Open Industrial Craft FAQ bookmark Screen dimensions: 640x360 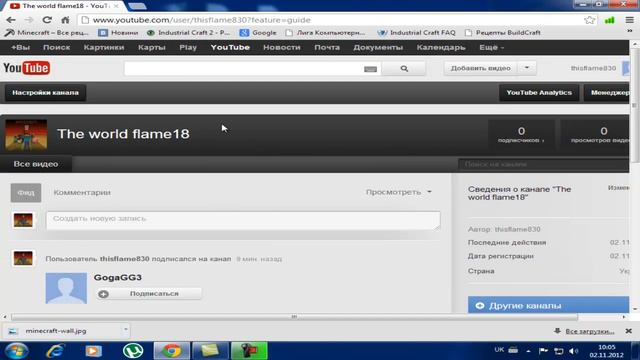coord(417,32)
